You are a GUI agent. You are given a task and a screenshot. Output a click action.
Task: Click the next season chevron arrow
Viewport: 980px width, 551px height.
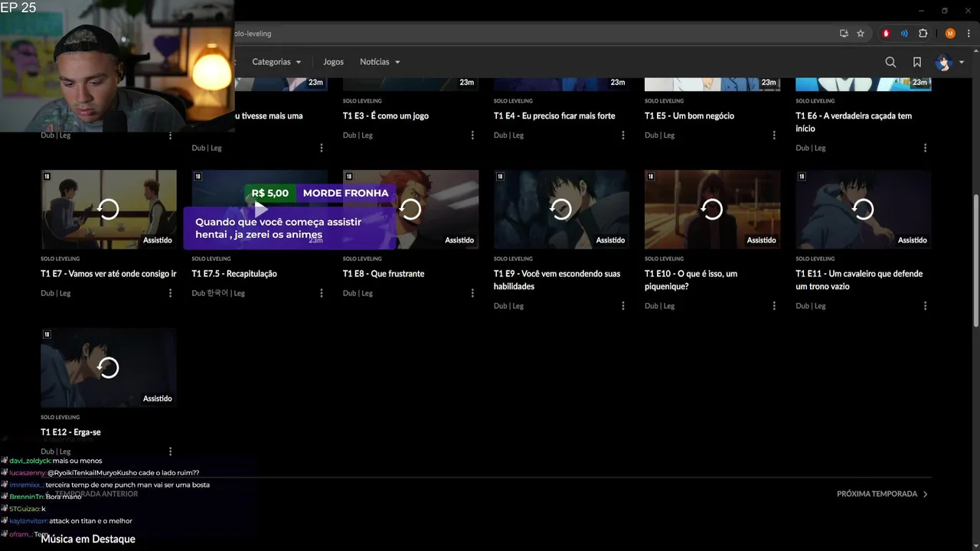click(925, 494)
